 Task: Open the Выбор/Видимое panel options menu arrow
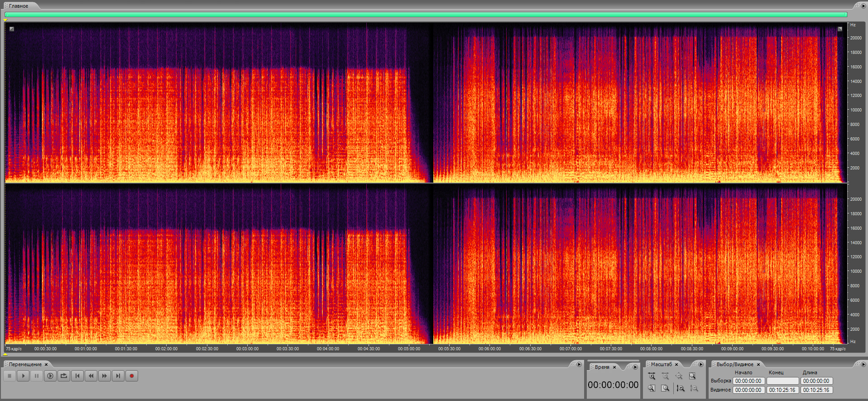863,364
